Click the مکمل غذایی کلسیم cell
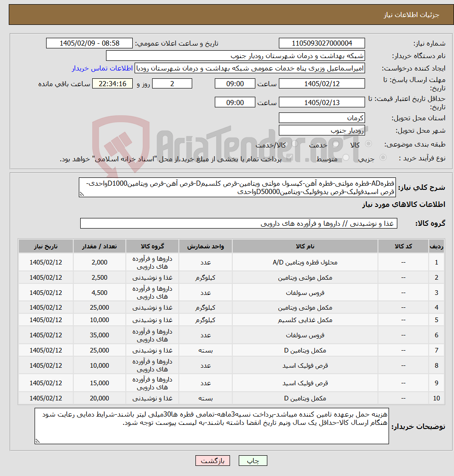454x476 pixels. click(x=305, y=320)
